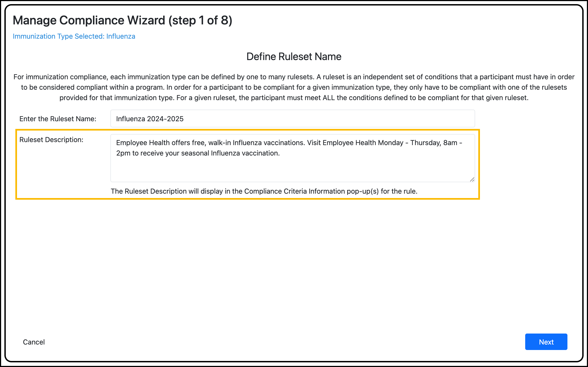Click 'Monday - Thursday' in the description text
The height and width of the screenshot is (367, 588).
[x=409, y=143]
